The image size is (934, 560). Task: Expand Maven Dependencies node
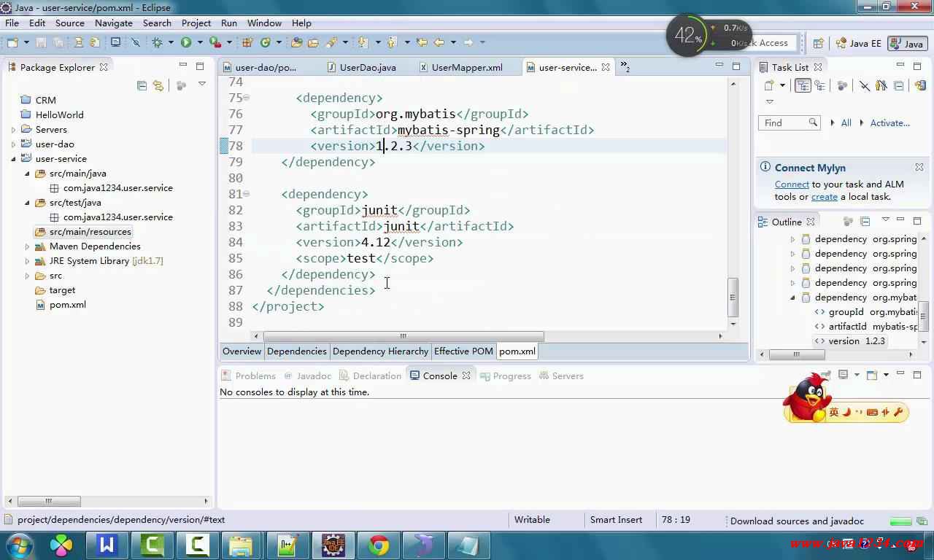(28, 246)
